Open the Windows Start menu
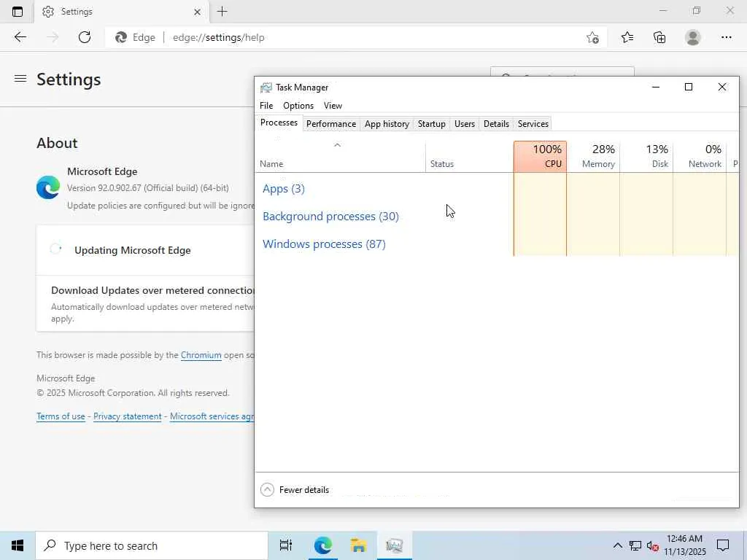 coord(18,545)
